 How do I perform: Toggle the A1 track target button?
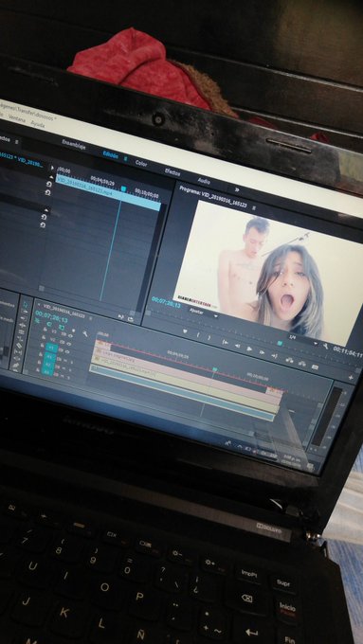49,357
